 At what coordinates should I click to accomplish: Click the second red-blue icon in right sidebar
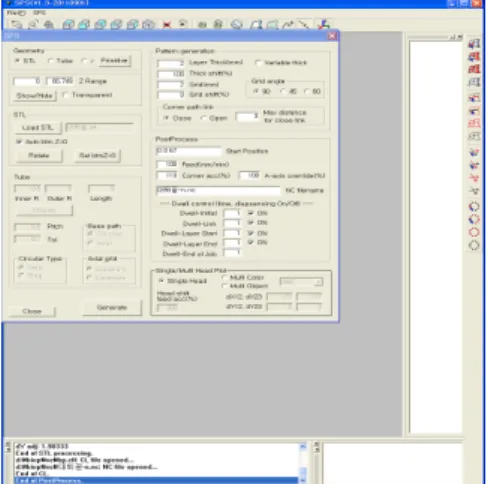pos(474,57)
